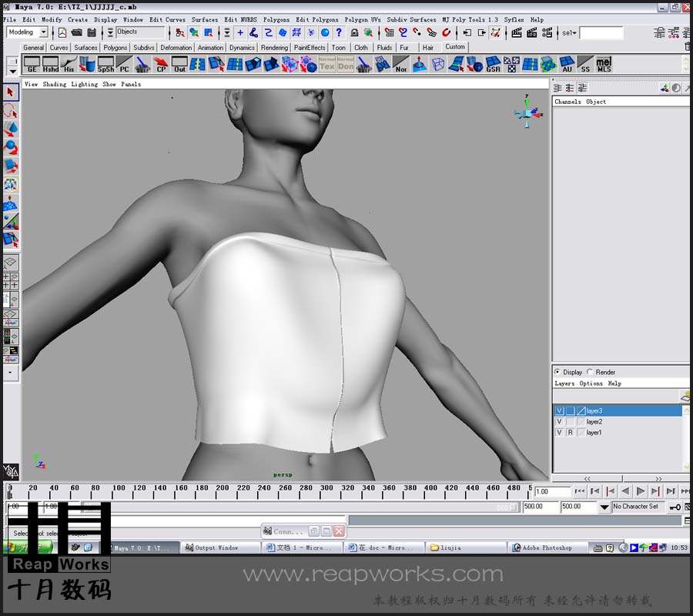Click the mel MLS shelf script

coord(604,65)
